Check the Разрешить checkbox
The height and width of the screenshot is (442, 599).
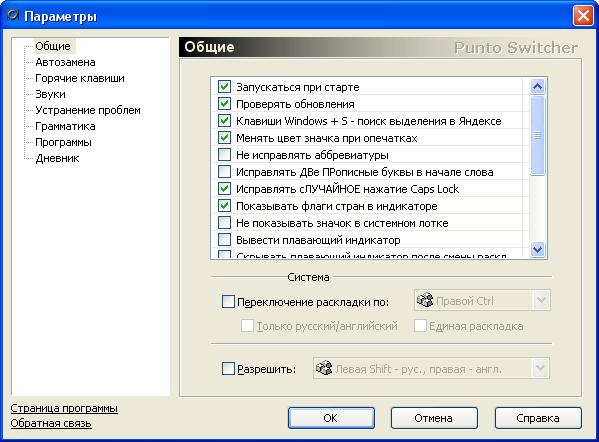(x=228, y=369)
